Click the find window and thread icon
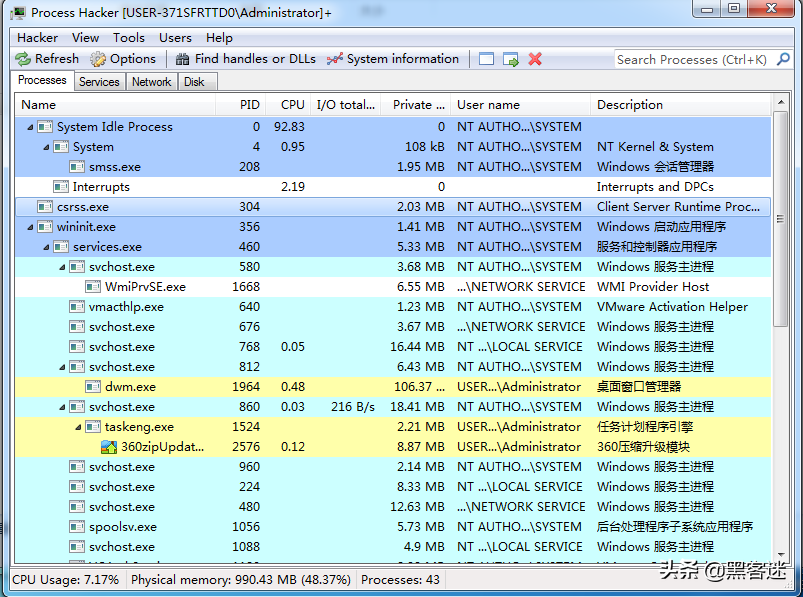Screen dimensions: 803x597 (x=511, y=59)
